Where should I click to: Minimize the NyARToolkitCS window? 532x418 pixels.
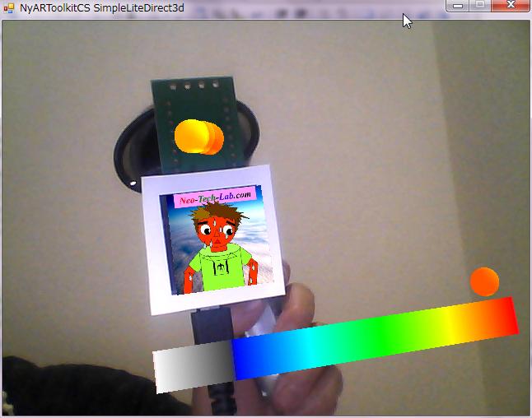(x=458, y=6)
